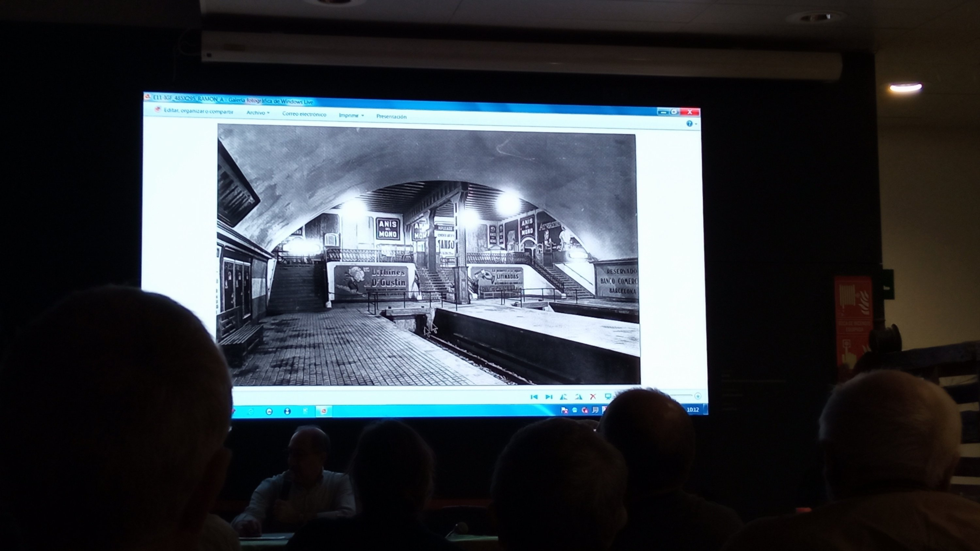The height and width of the screenshot is (551, 980).
Task: Open the blue Help question icon
Action: pyautogui.click(x=689, y=124)
